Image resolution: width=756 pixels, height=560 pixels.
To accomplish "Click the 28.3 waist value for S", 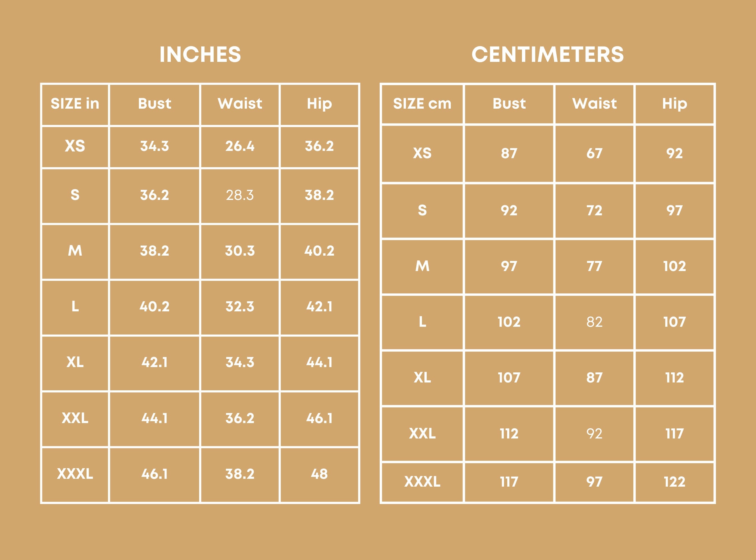I will tap(240, 195).
